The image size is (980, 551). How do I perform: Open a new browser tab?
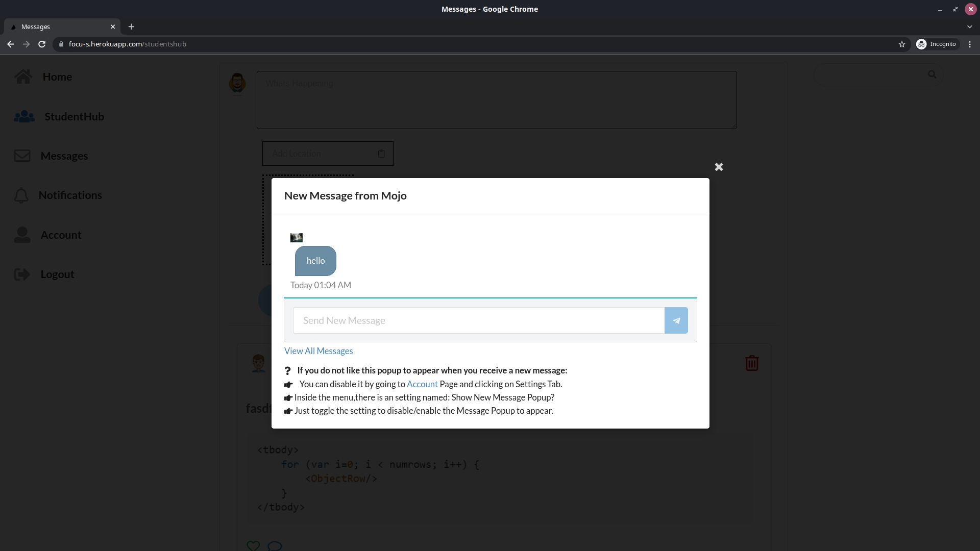point(131,27)
